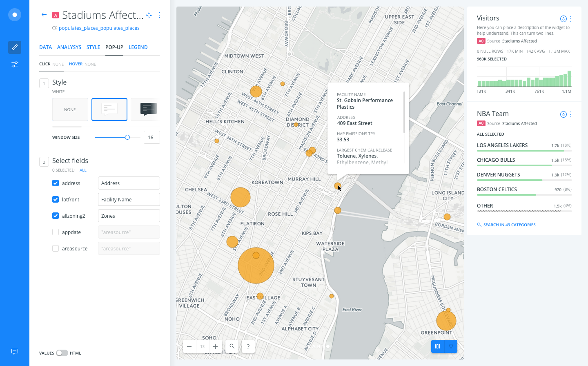This screenshot has height=366, width=588.
Task: Open the Visitors widget options menu
Action: [x=571, y=18]
